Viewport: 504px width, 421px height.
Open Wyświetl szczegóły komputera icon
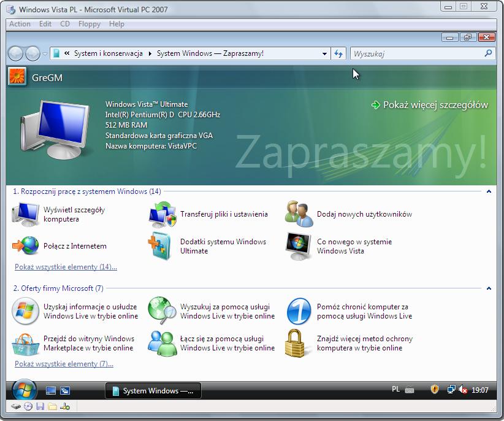(25, 214)
